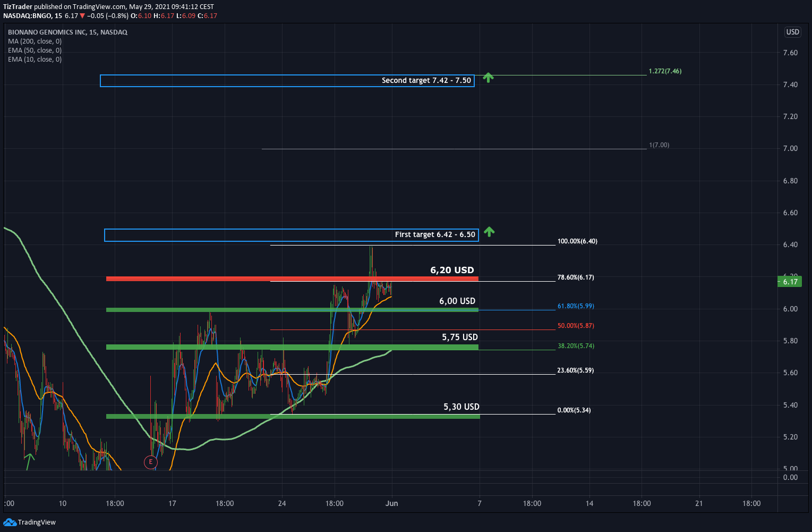The height and width of the screenshot is (532, 812).
Task: Click the green arrow beside First target
Action: 489,231
